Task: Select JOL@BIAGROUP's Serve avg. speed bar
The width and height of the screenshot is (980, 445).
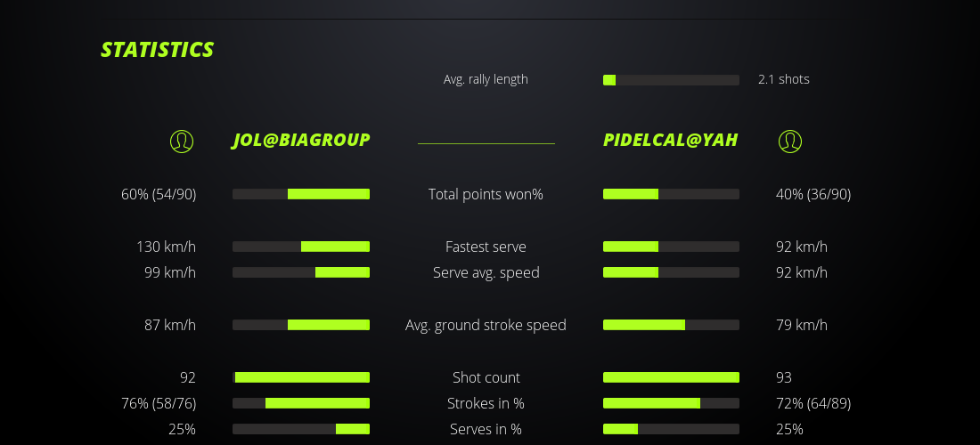Action: (x=301, y=272)
